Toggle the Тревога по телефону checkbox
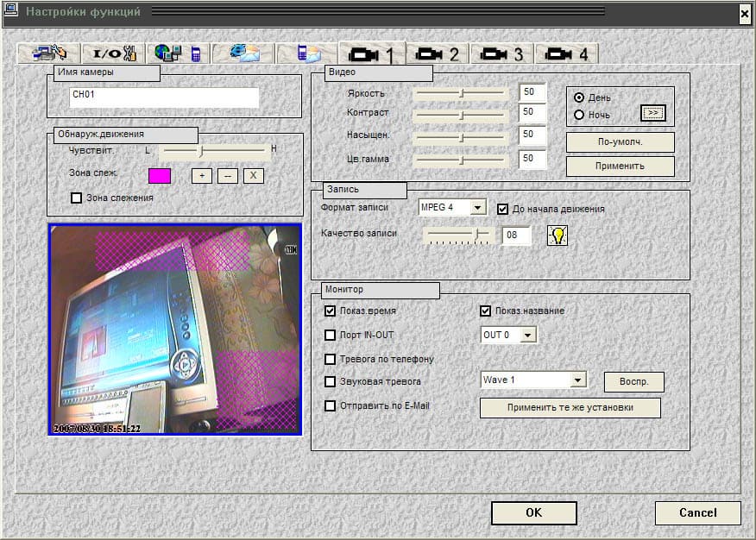 [330, 359]
